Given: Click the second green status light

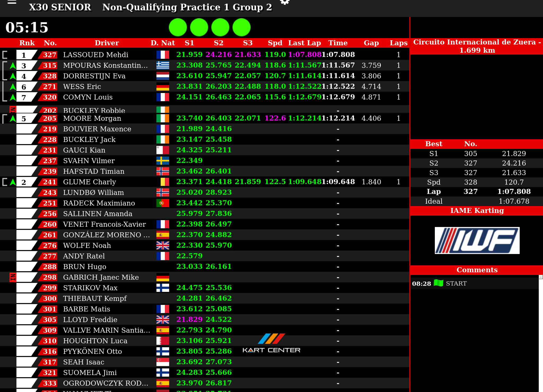Looking at the screenshot, I should point(199,27).
